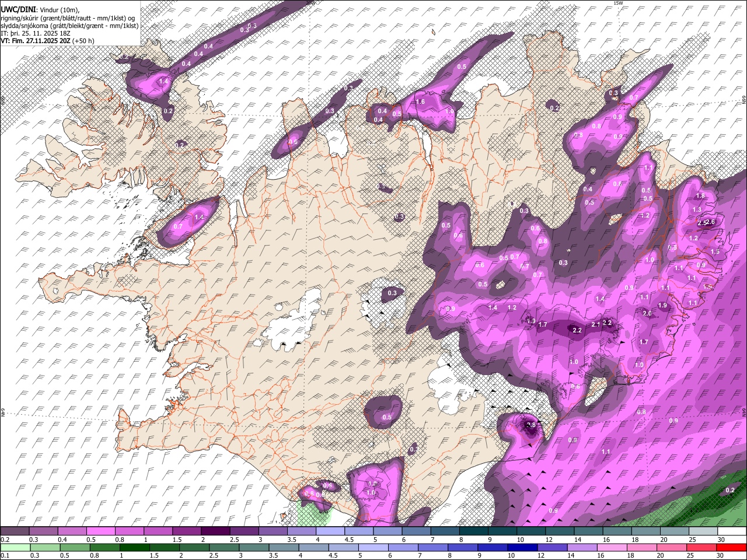The image size is (747, 560).
Task: Click the '15W' longitude label
Action: [x=619, y=3]
